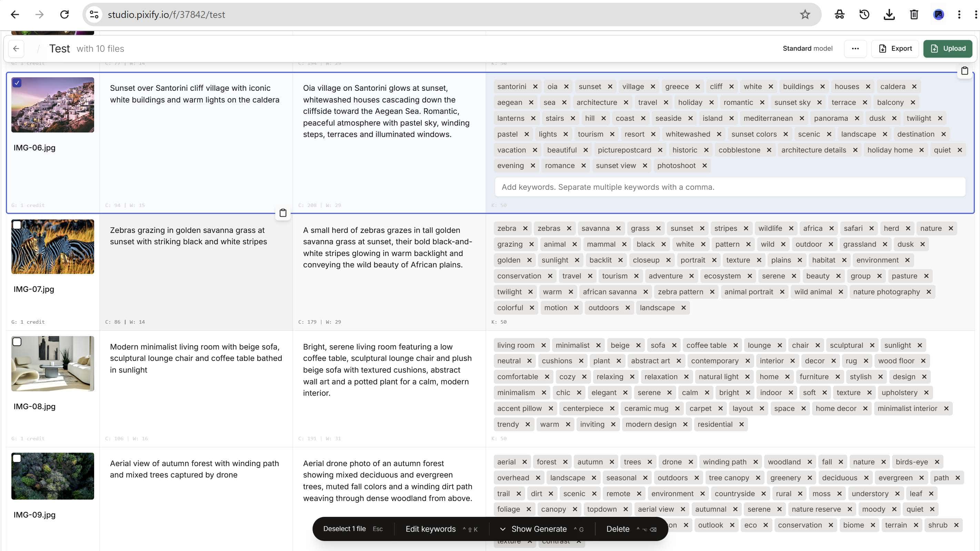Click Edit keywords in the action bar

click(x=441, y=529)
